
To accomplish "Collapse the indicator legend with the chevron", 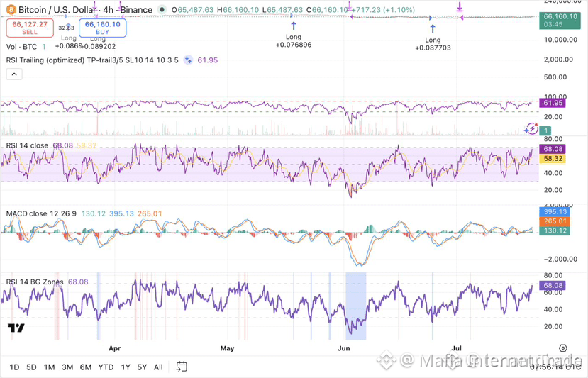I will click(x=14, y=74).
